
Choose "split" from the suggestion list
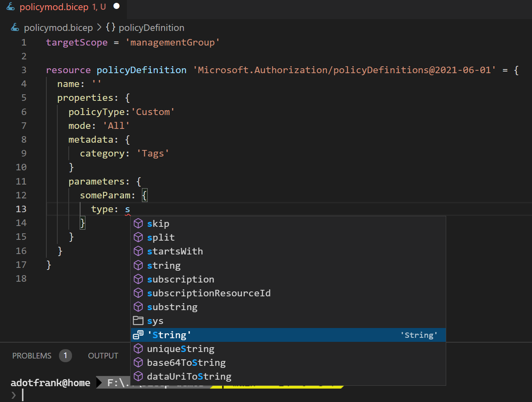pos(161,237)
